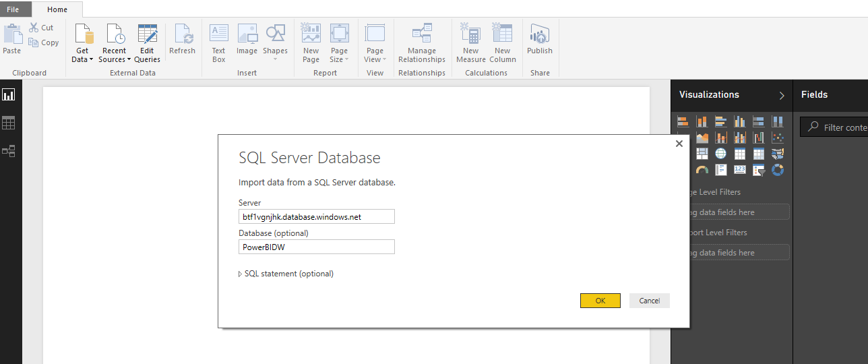Insert an Image

coord(247,39)
